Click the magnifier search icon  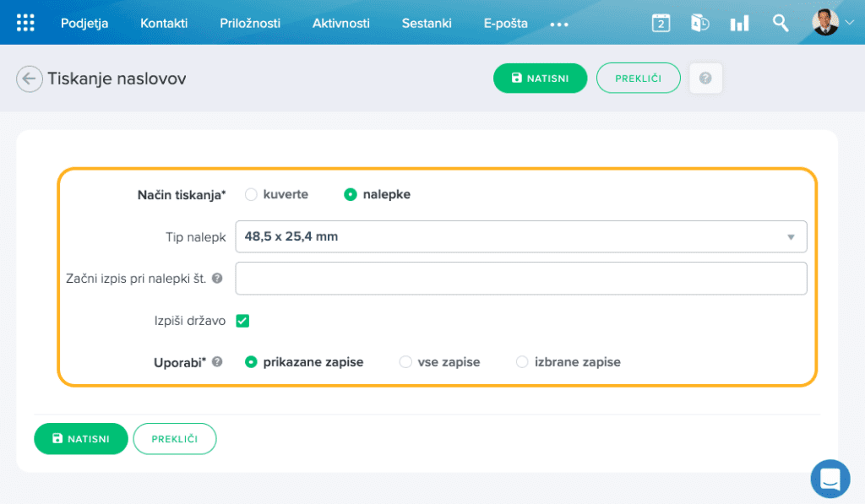[781, 23]
